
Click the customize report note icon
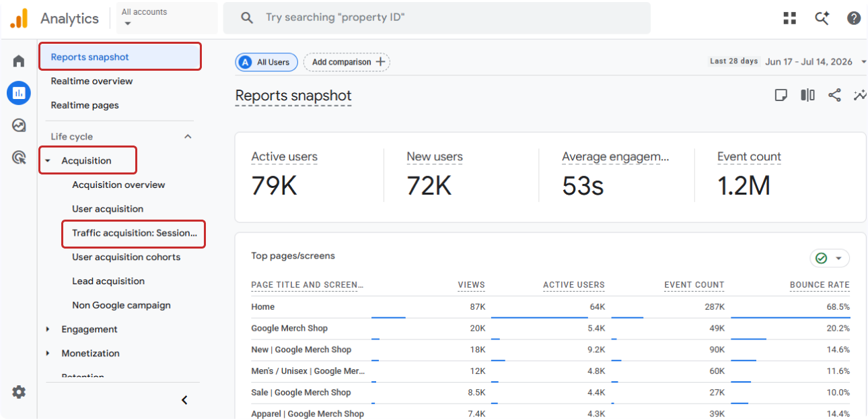click(x=781, y=95)
